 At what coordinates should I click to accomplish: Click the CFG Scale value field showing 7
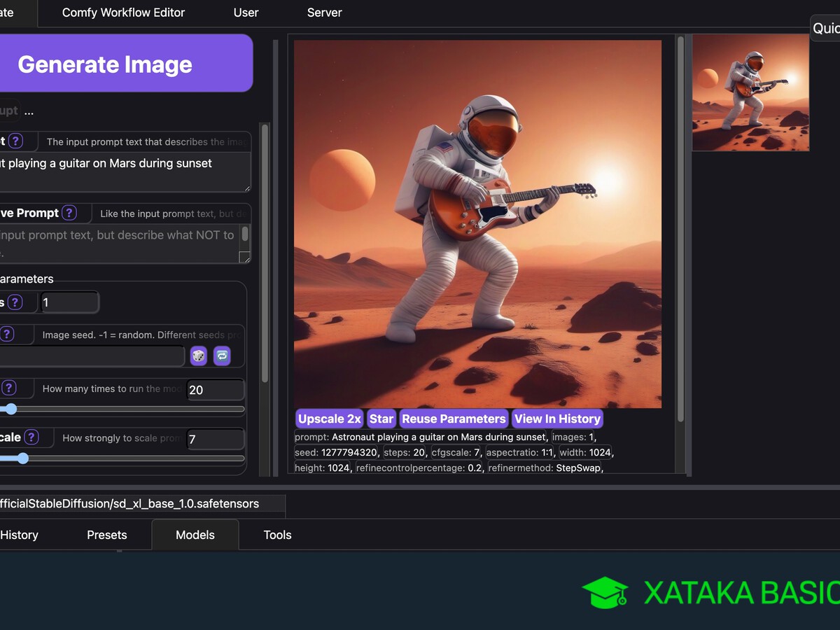click(x=215, y=440)
